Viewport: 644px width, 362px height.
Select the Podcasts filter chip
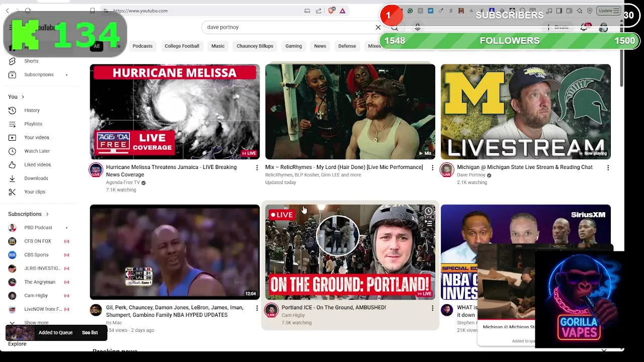tap(142, 46)
